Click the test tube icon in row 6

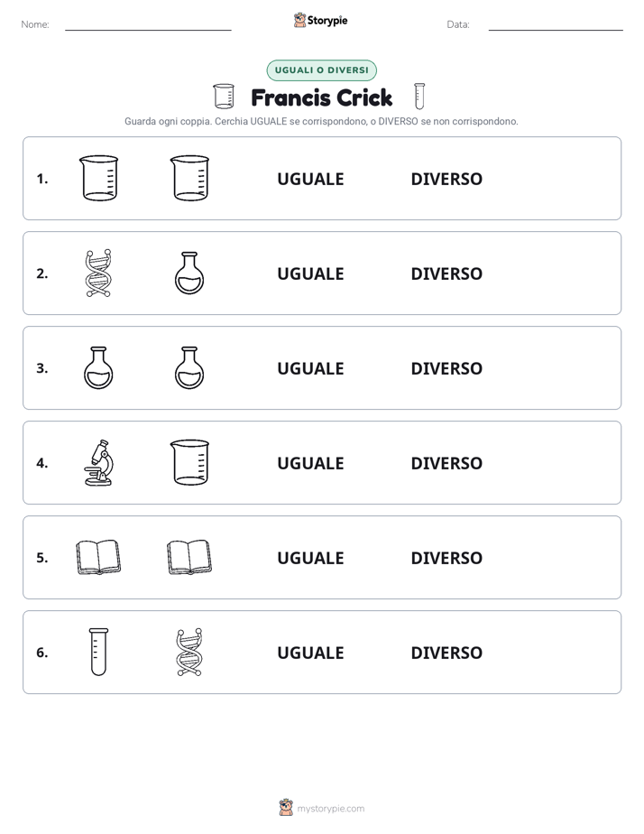click(x=99, y=652)
